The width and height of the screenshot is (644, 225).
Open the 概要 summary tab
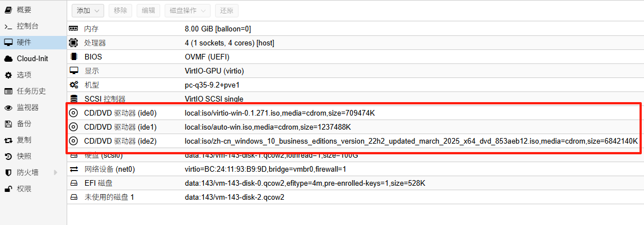pos(24,10)
